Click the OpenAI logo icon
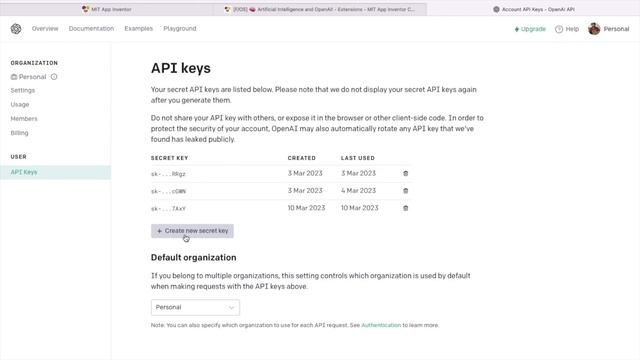This screenshot has width=640, height=360. coord(16,29)
